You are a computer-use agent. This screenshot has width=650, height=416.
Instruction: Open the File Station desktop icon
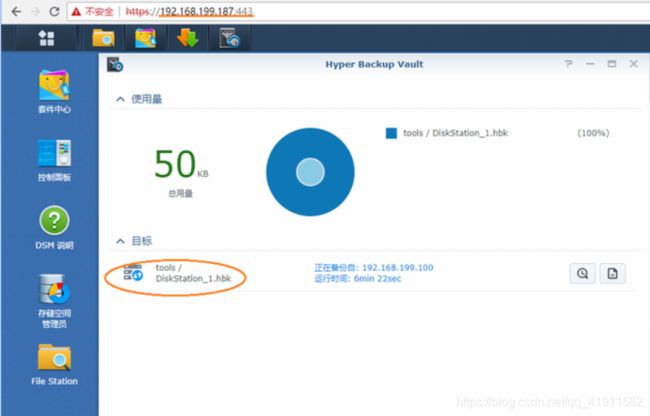click(x=54, y=365)
